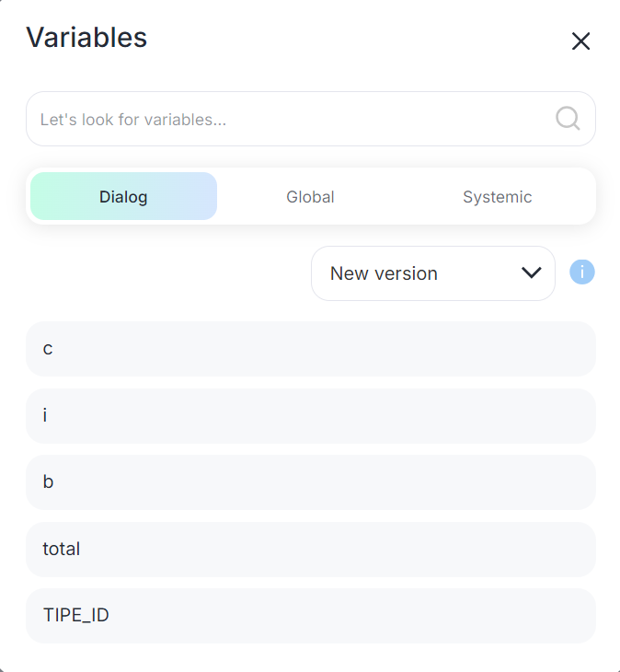The height and width of the screenshot is (672, 620).
Task: Pick the variable b from list
Action: coord(310,482)
